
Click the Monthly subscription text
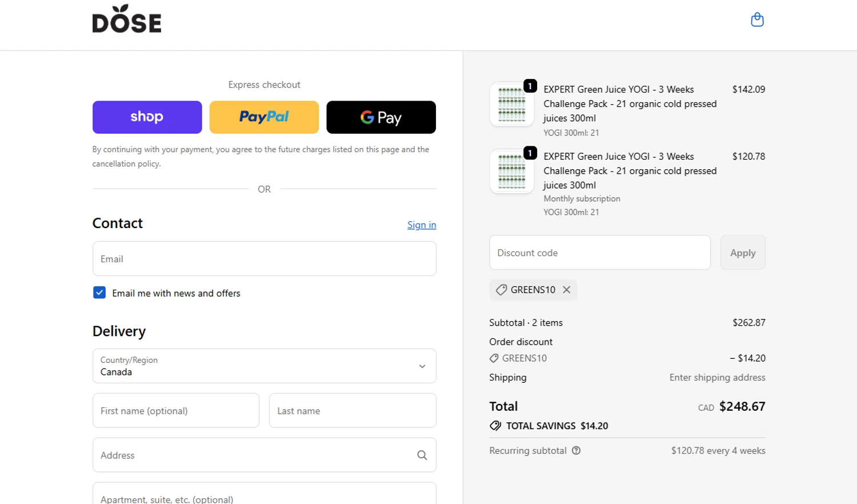coord(582,198)
